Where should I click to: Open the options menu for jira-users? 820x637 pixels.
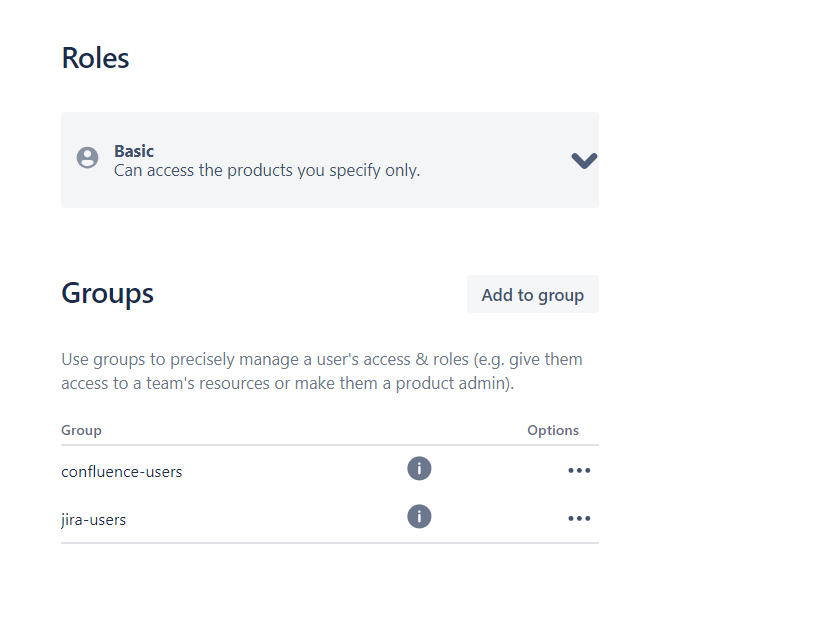pyautogui.click(x=579, y=518)
